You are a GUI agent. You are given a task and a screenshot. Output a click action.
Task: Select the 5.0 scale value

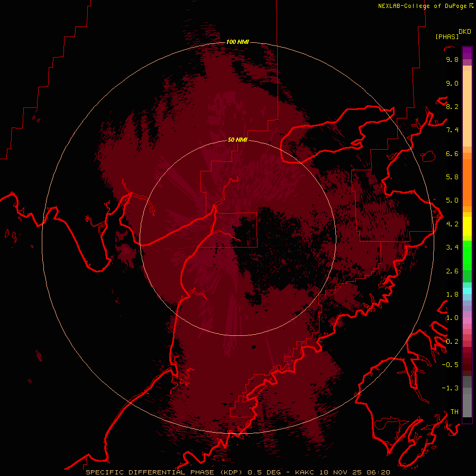coord(452,200)
